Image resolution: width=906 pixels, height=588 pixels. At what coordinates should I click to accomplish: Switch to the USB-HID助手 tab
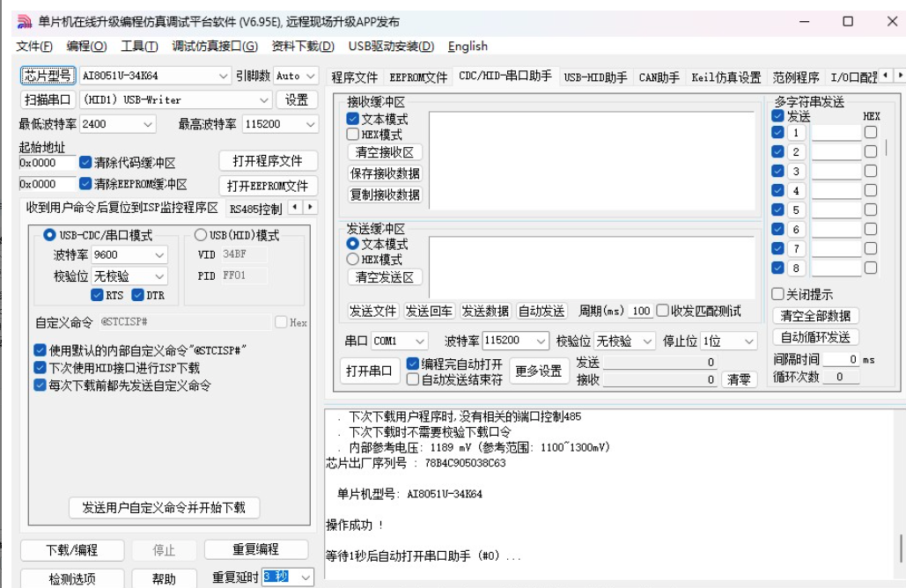point(595,77)
